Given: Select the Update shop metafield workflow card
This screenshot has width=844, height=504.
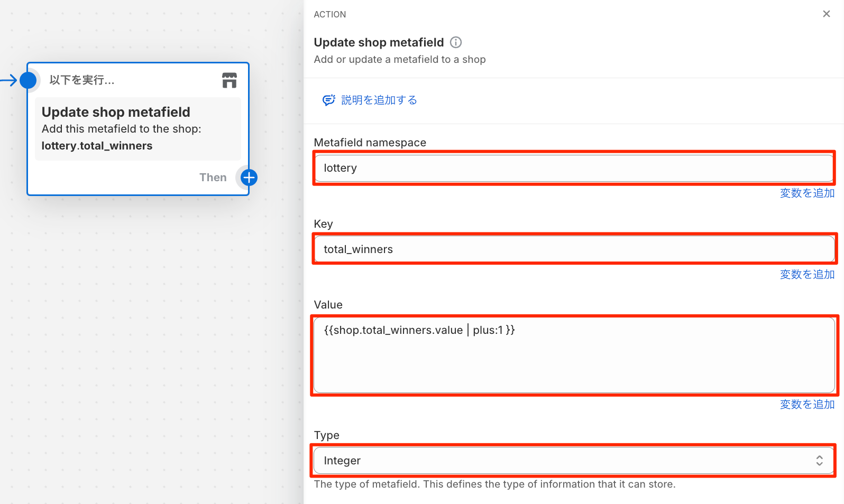Looking at the screenshot, I should 138,129.
